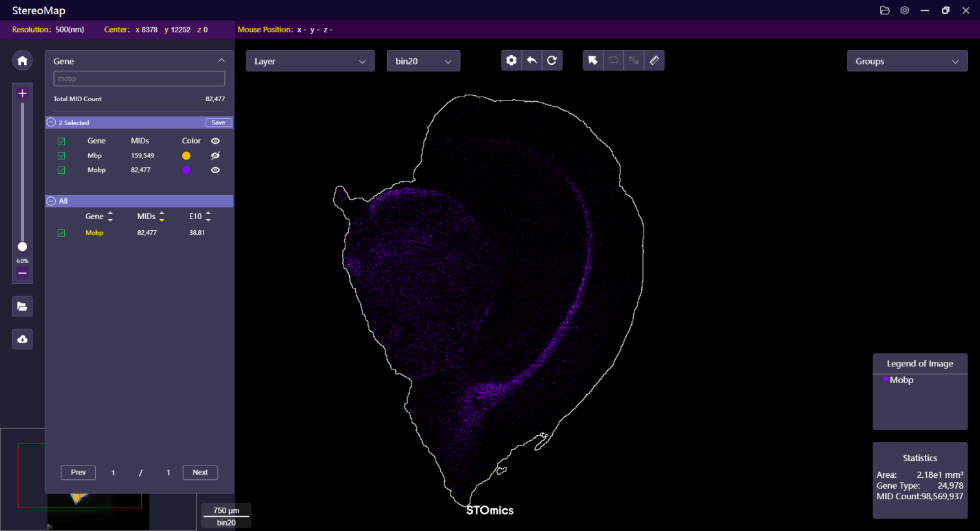Show the hidden Mbp gene layer

point(215,156)
